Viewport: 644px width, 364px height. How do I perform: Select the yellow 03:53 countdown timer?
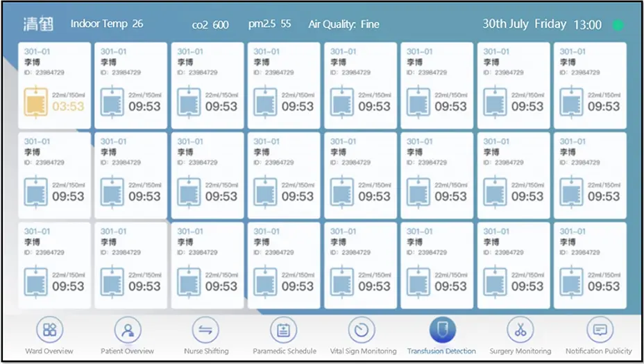(67, 107)
